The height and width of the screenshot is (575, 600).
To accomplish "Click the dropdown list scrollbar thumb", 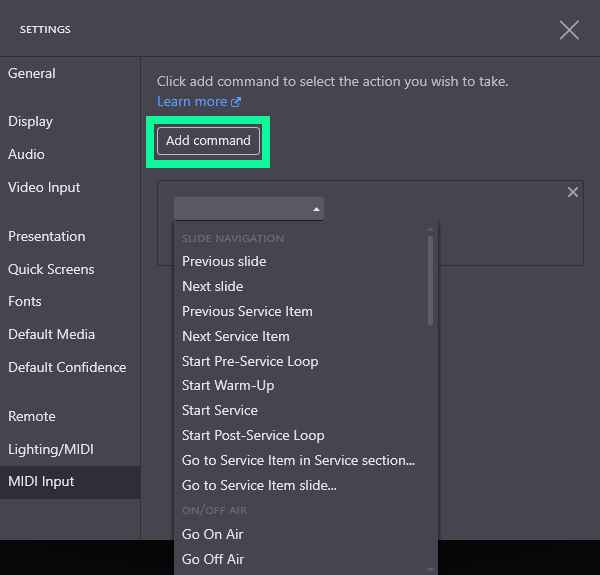I will tap(430, 280).
